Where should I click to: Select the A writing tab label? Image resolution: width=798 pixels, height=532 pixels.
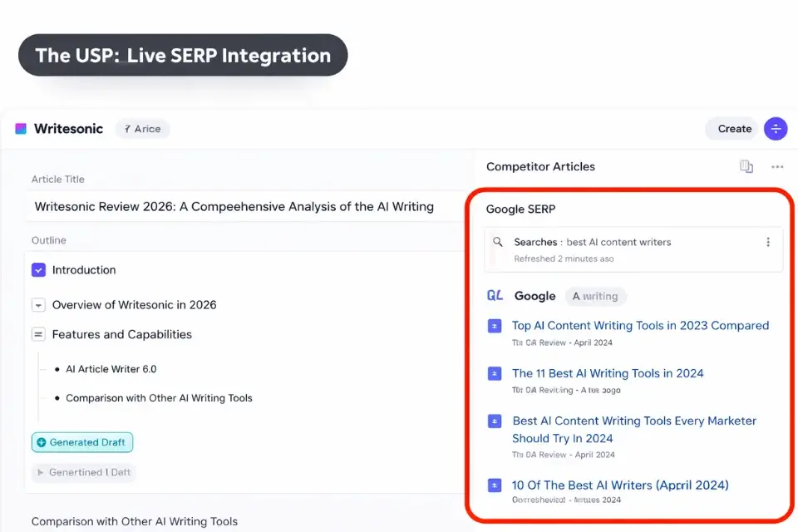pos(597,296)
